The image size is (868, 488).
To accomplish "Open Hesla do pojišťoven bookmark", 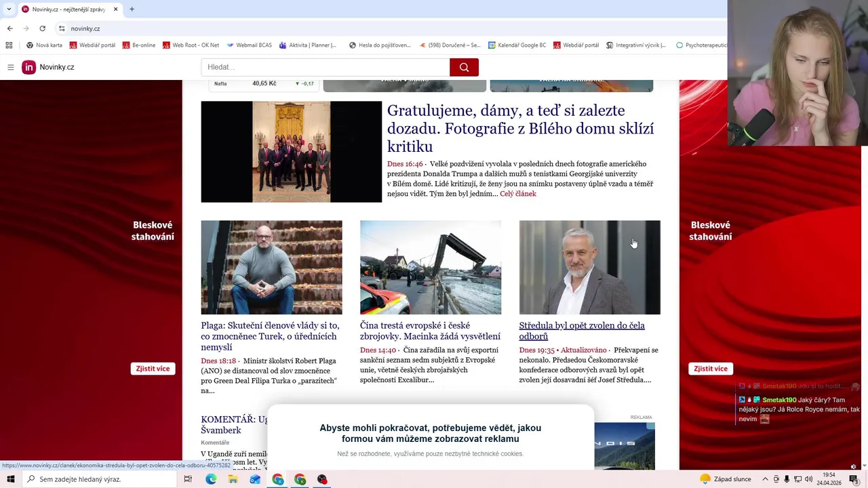I will click(x=380, y=45).
